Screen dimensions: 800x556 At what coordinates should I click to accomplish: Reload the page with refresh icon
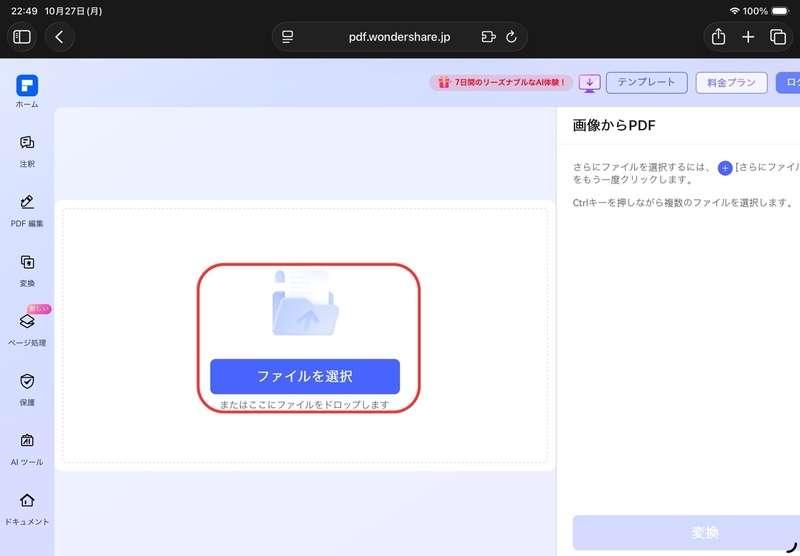click(x=511, y=37)
